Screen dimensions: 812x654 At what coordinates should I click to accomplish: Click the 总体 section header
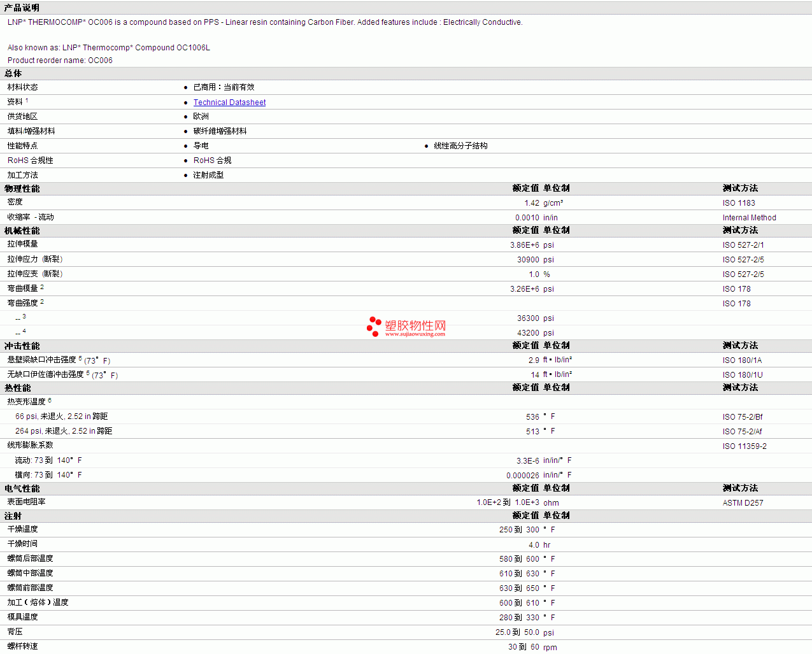pos(13,73)
